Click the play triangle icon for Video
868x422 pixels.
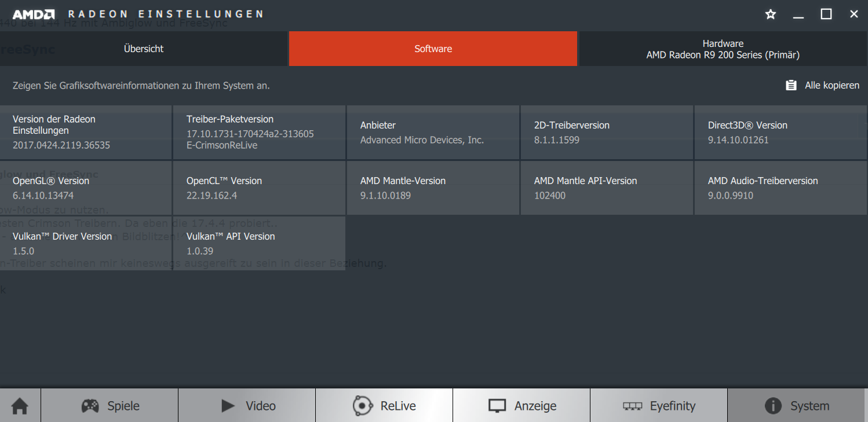pyautogui.click(x=228, y=406)
